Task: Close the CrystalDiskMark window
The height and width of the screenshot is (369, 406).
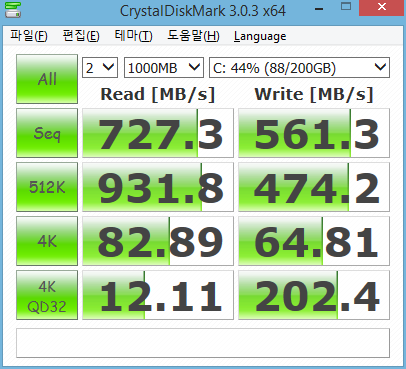Action: [x=382, y=7]
